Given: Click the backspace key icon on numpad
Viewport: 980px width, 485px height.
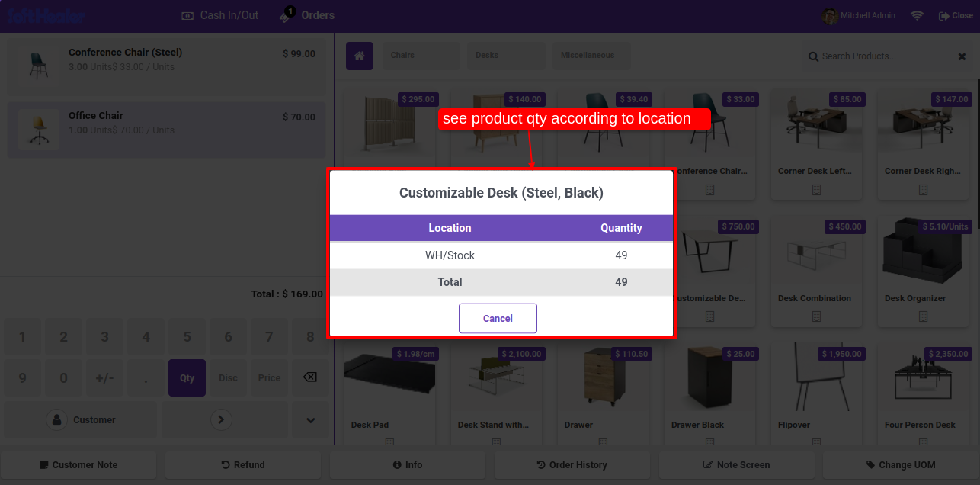Looking at the screenshot, I should point(310,377).
